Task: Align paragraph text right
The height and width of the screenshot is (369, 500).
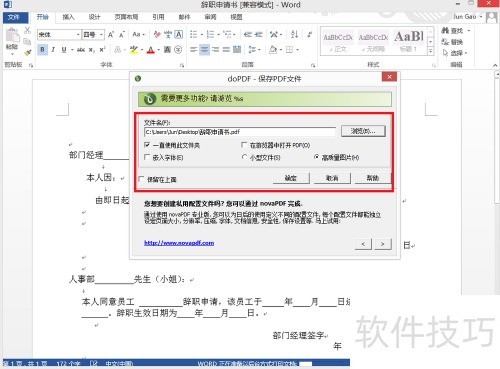Action: pyautogui.click(x=216, y=50)
